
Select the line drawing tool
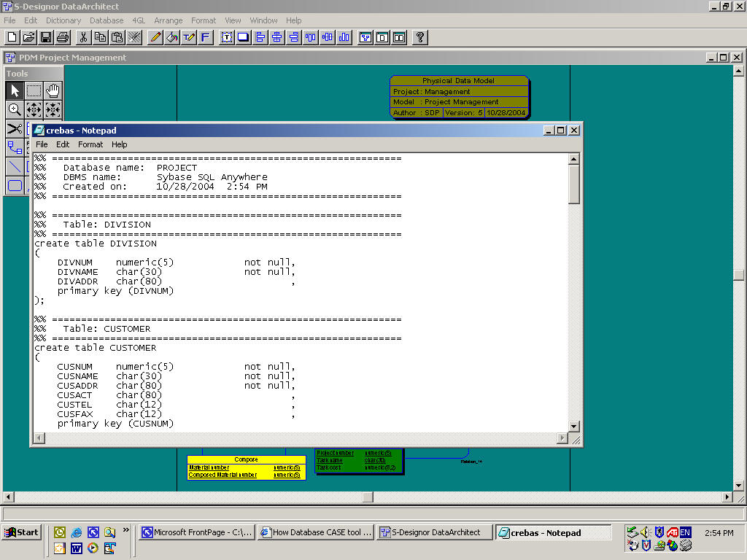15,166
